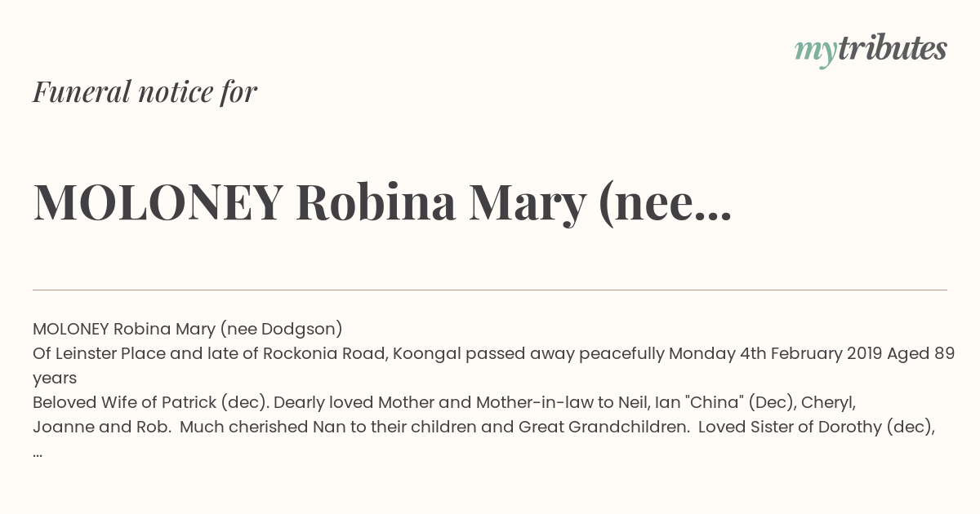Click the word 'years' in the notice
The height and width of the screenshot is (514, 980).
[55, 379]
